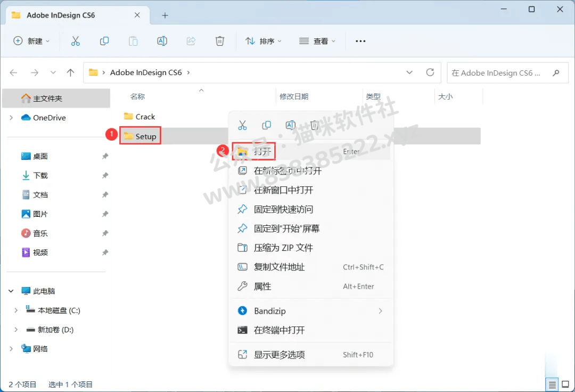This screenshot has height=392, width=575.
Task: Open the 查看 view dropdown
Action: [317, 41]
